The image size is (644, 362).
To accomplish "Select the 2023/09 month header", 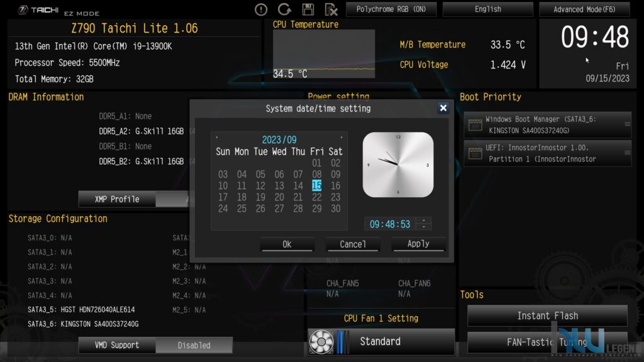I will 279,140.
